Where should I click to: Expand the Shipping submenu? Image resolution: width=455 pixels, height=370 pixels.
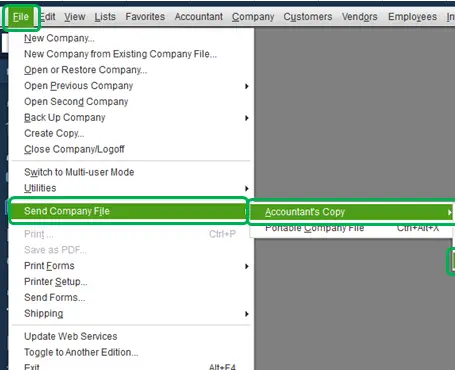pos(131,314)
